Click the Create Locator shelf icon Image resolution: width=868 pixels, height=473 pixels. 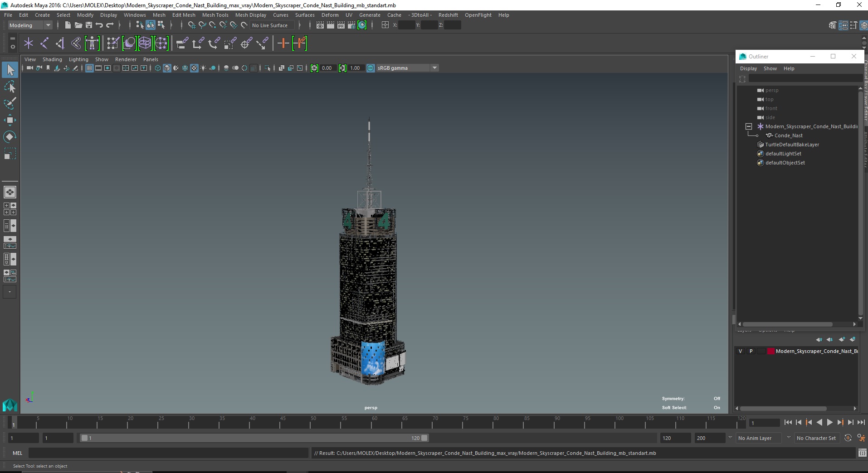(29, 43)
